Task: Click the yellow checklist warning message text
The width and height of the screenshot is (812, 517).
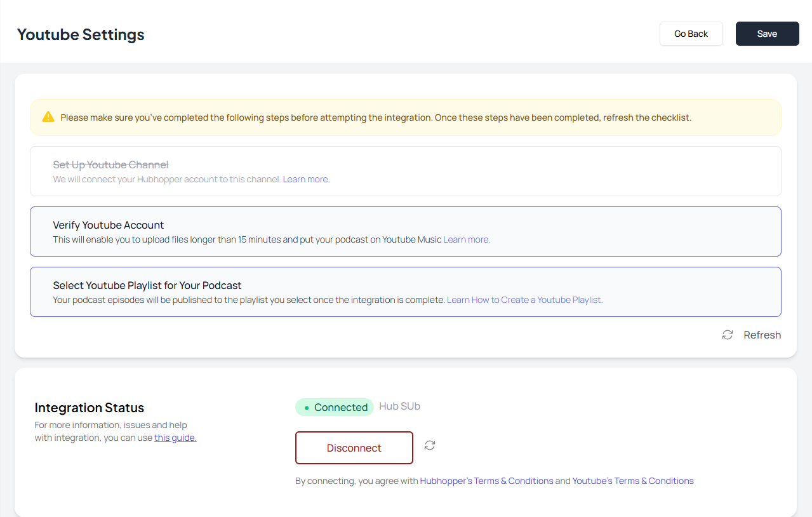Action: [376, 117]
